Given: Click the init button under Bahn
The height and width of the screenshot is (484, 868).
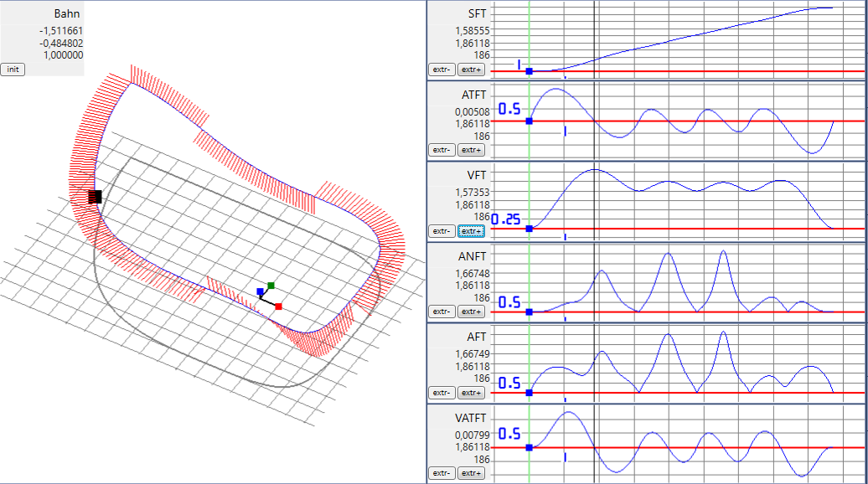Looking at the screenshot, I should [13, 70].
